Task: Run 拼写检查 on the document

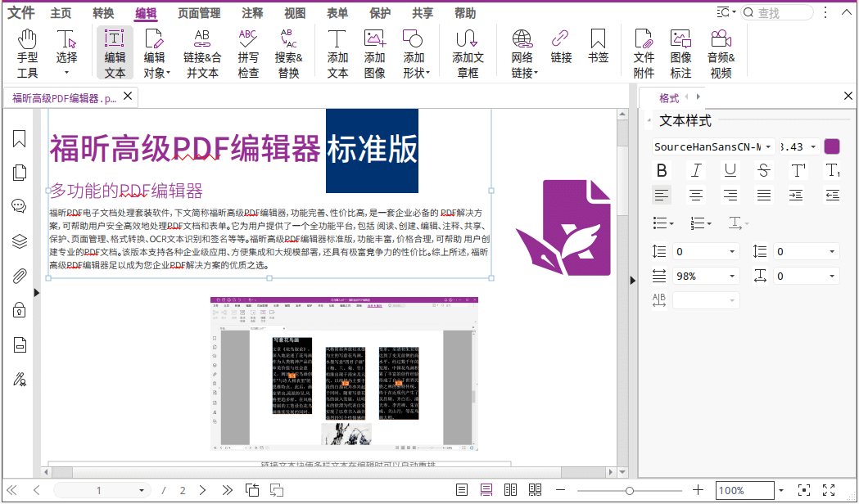Action: point(247,51)
